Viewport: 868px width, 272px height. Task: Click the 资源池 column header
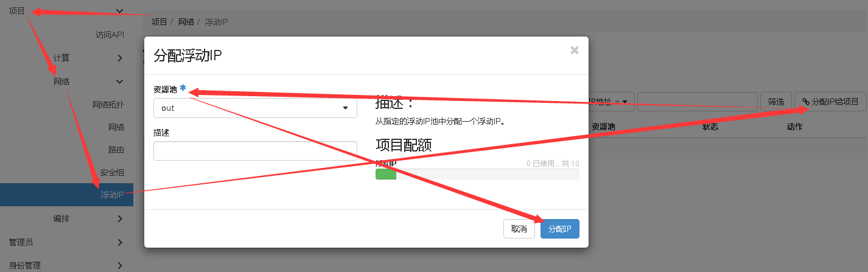(604, 127)
